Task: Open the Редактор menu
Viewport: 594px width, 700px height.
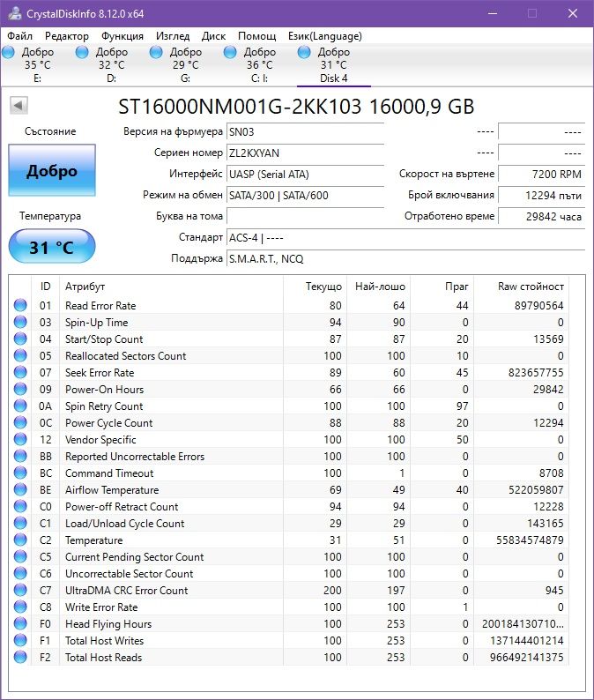Action: pyautogui.click(x=66, y=36)
